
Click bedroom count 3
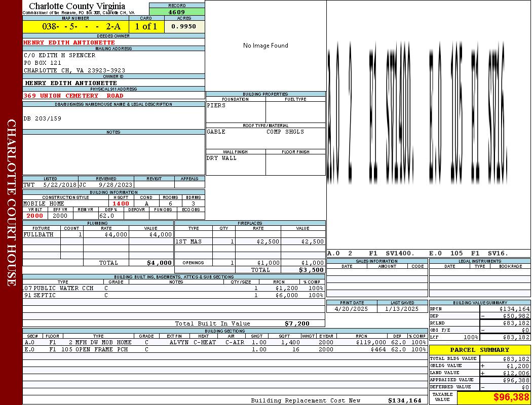[194, 204]
